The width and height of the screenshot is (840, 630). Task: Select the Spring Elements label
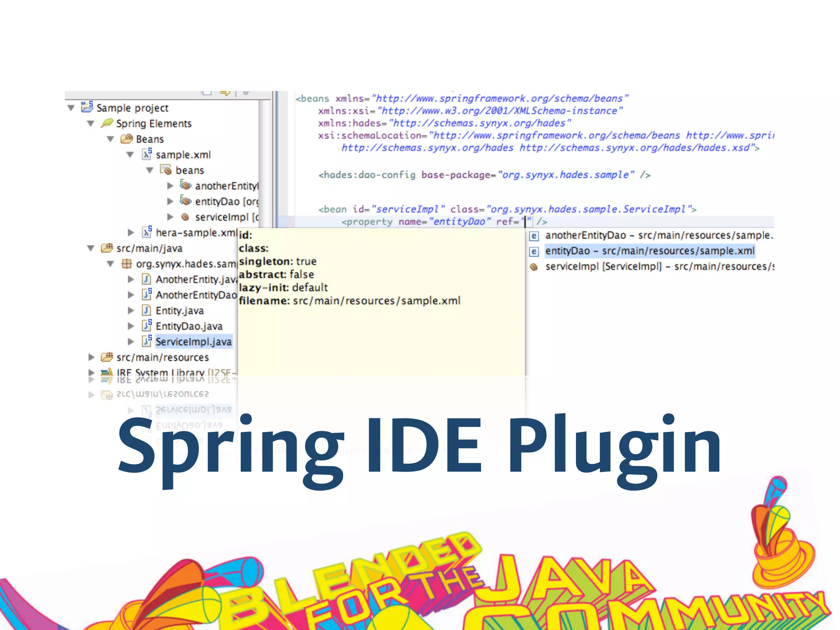pos(154,123)
